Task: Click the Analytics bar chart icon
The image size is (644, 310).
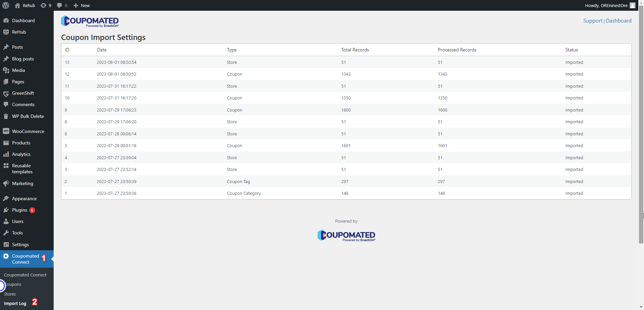Action: [x=6, y=154]
